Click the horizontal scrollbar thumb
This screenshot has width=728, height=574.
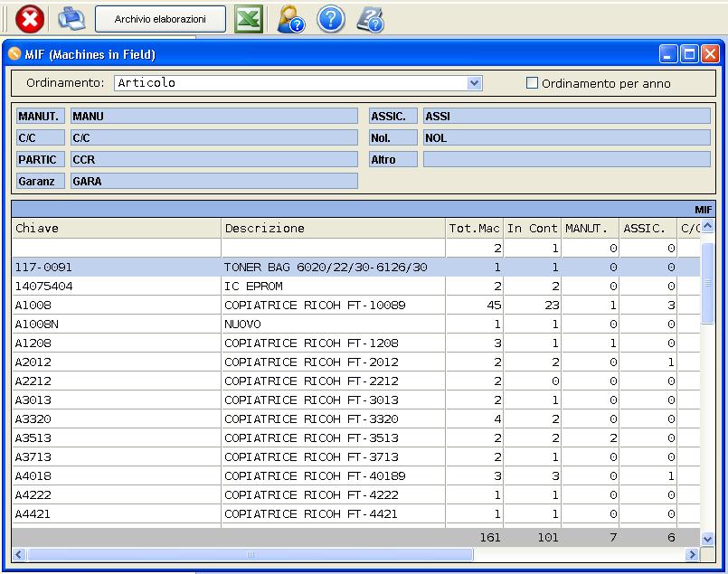(251, 554)
